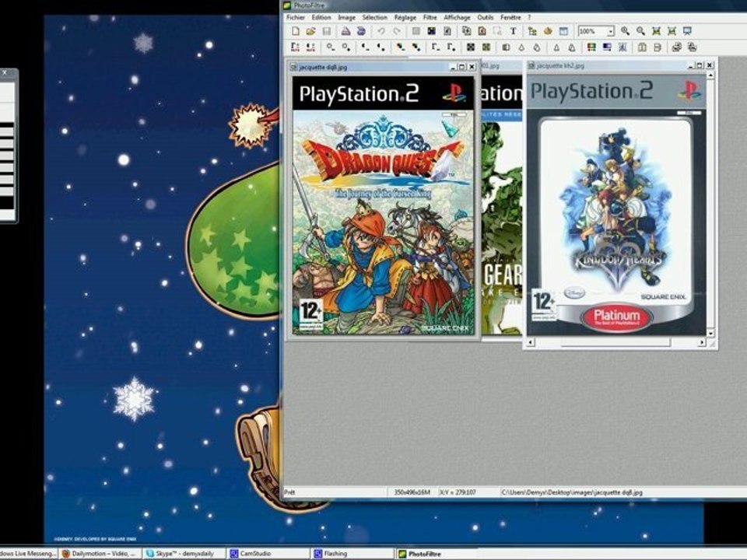747x560 pixels.
Task: Apply auto zoom to fit window
Action: pyautogui.click(x=657, y=31)
